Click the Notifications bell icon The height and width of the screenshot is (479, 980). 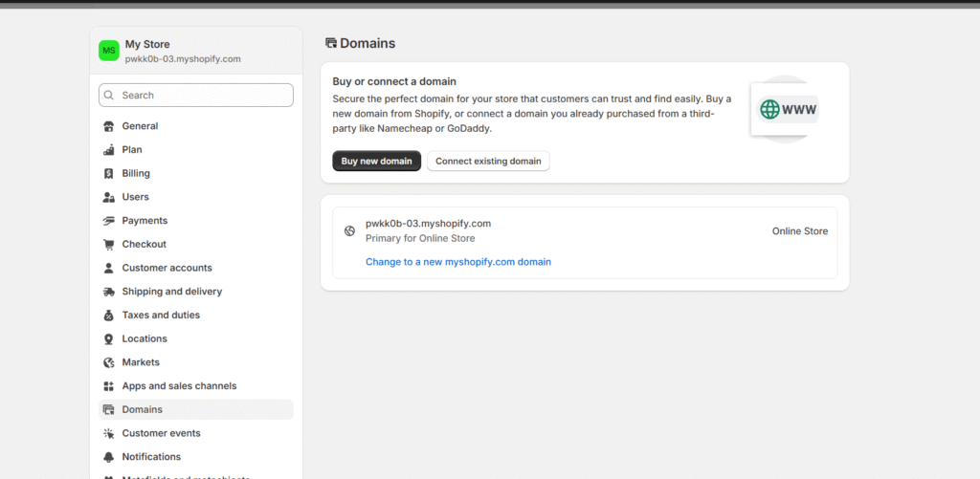(109, 457)
